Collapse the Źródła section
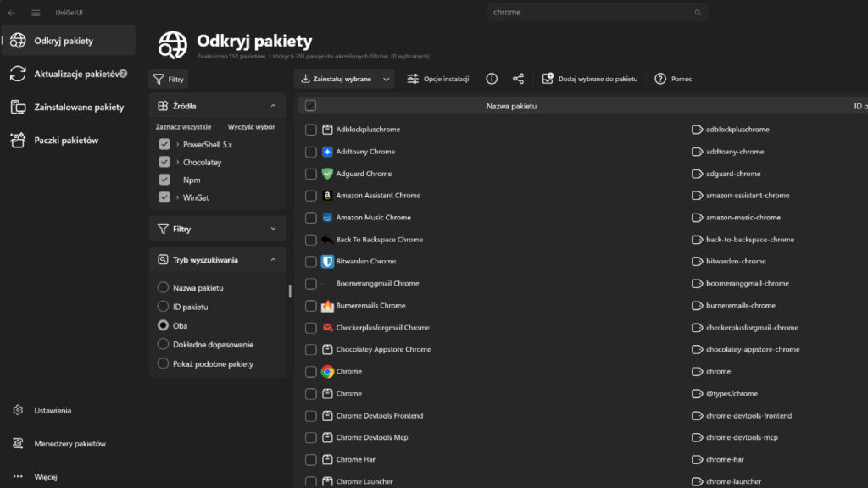The image size is (868, 488). click(x=272, y=105)
